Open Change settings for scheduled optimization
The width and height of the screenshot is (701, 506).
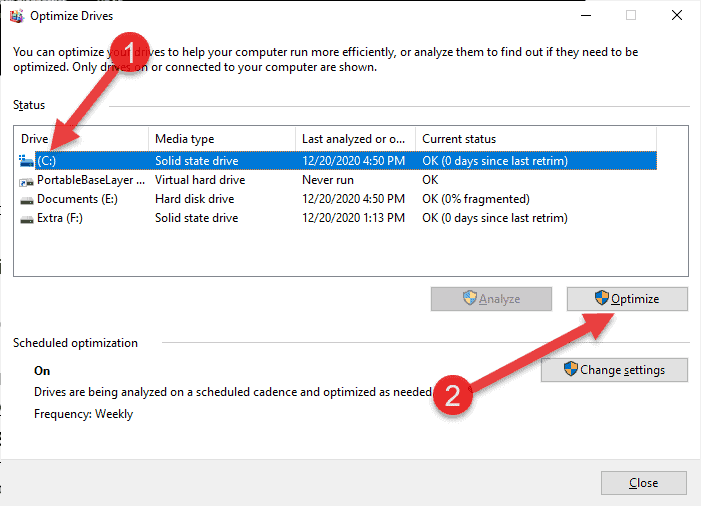coord(614,370)
